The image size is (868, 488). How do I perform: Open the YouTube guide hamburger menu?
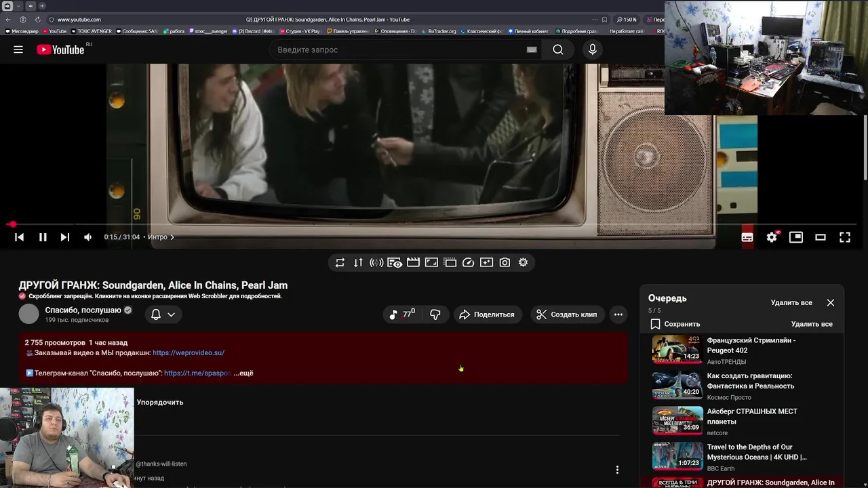tap(18, 49)
